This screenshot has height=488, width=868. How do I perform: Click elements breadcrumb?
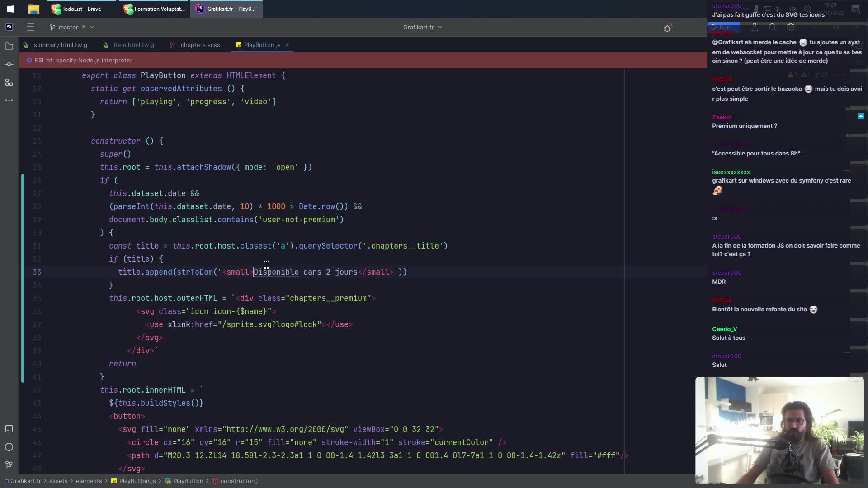point(89,481)
